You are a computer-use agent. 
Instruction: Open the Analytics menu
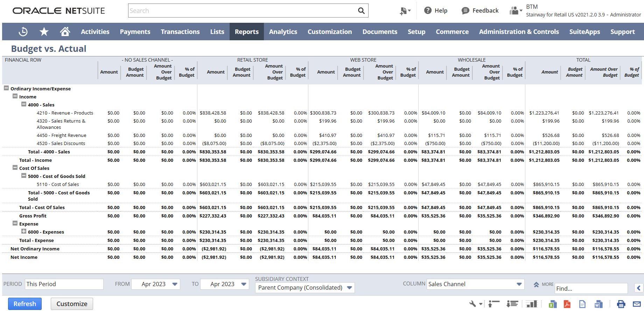pyautogui.click(x=283, y=32)
